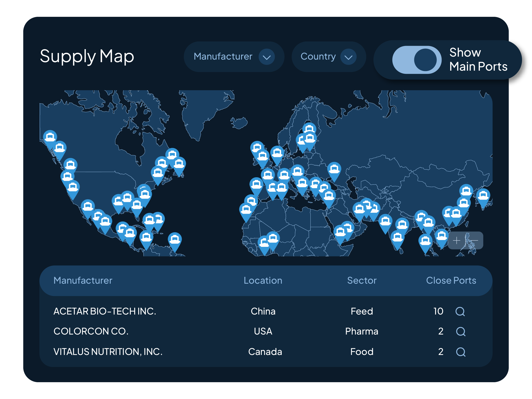The width and height of the screenshot is (532, 399).
Task: Click the magnifier icon for ACETAR BIO-TECH INC.
Action: point(460,312)
